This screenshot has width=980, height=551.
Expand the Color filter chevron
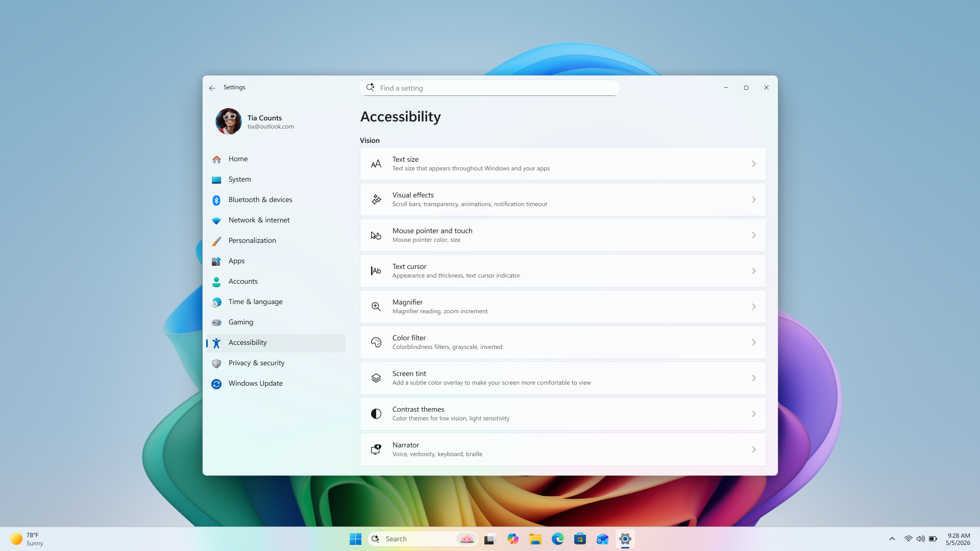click(x=754, y=342)
